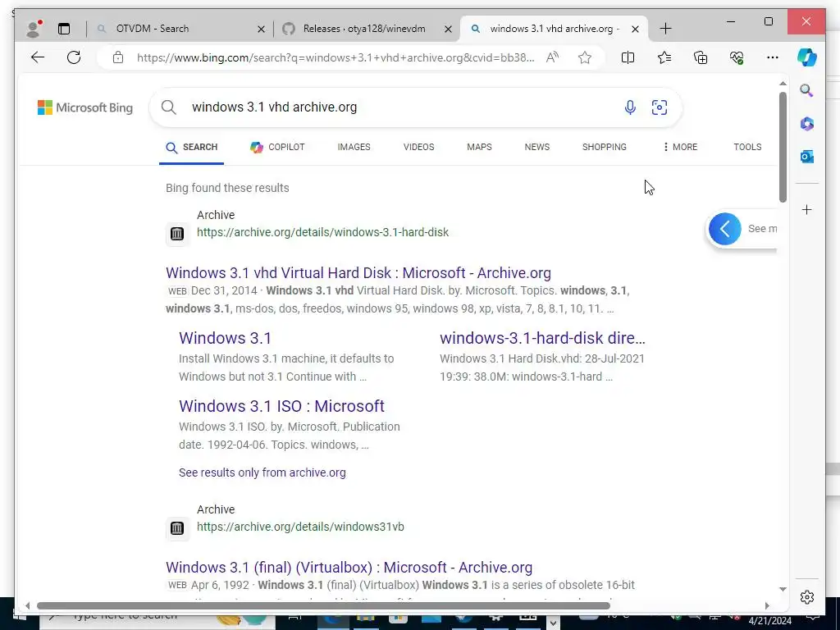
Task: Click the scroll down arrow
Action: coord(783,589)
